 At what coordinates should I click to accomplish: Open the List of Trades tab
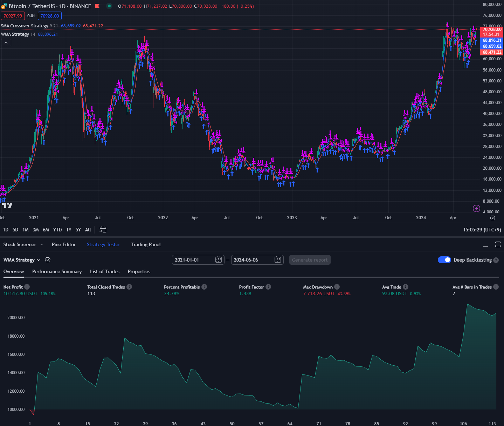click(x=105, y=271)
